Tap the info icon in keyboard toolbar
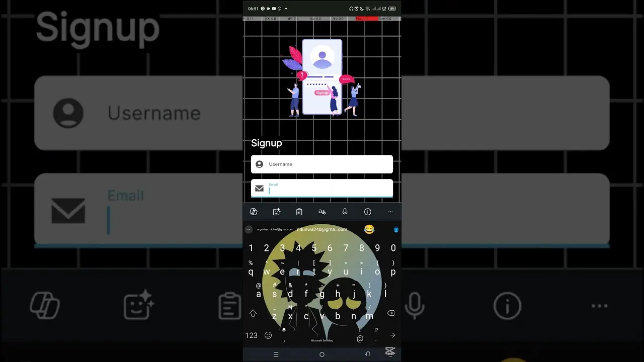The height and width of the screenshot is (362, 644). (368, 212)
